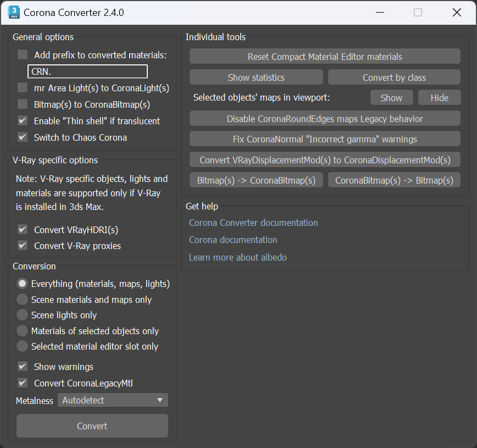Minimize the Corona Converter window

(x=380, y=13)
